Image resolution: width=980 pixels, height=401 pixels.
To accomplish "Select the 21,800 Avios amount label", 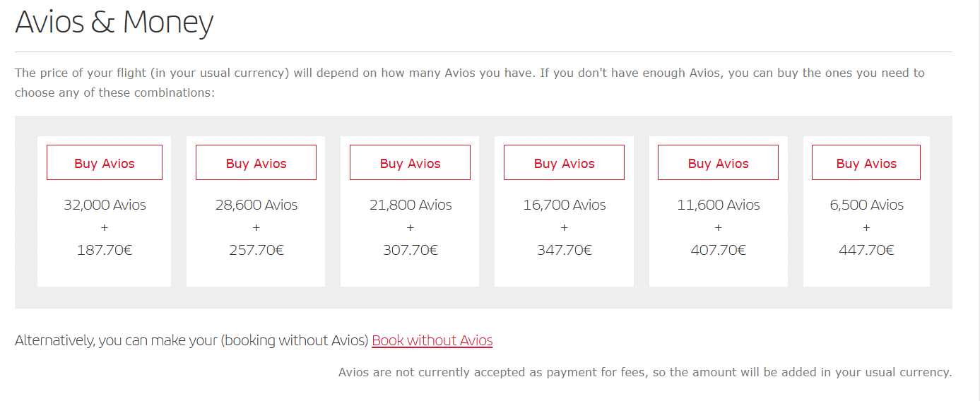I will (x=411, y=205).
